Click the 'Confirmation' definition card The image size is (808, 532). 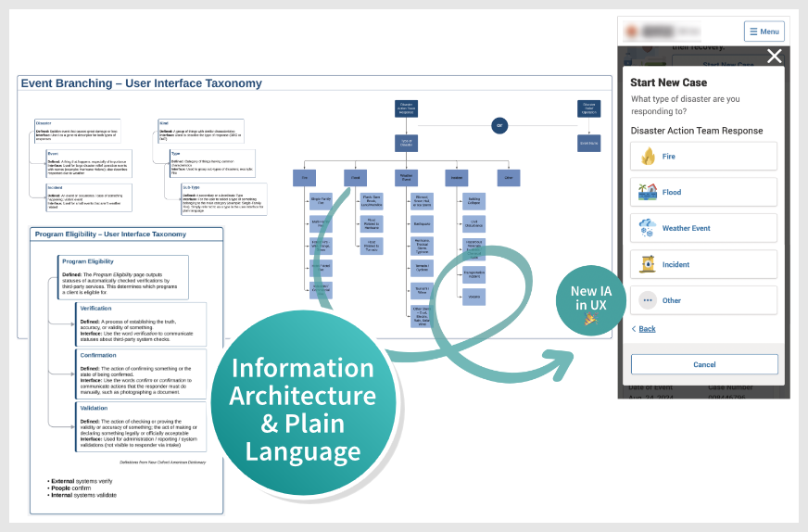[x=141, y=374]
